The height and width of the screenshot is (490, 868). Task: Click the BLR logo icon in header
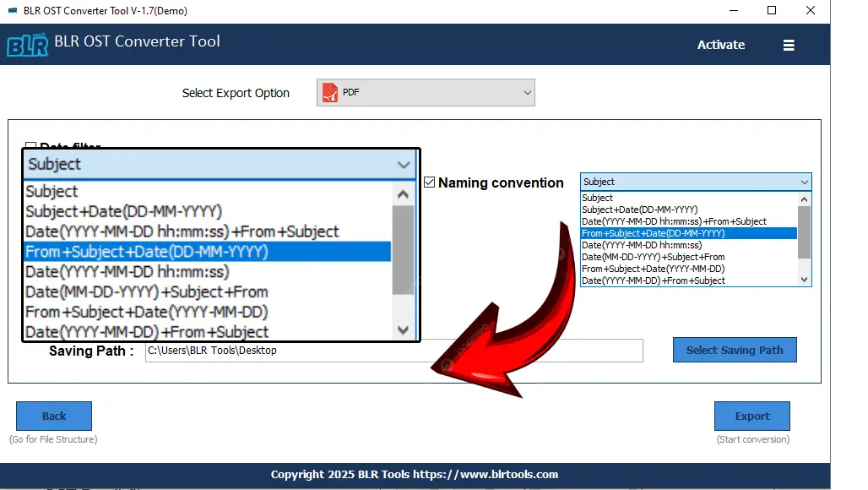[x=27, y=45]
